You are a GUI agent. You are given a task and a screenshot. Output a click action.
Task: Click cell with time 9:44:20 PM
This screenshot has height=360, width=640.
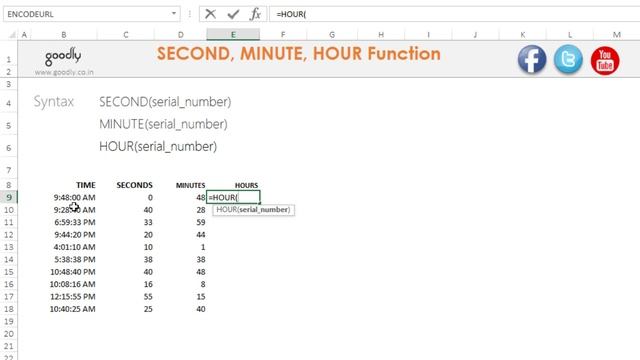[x=64, y=235]
